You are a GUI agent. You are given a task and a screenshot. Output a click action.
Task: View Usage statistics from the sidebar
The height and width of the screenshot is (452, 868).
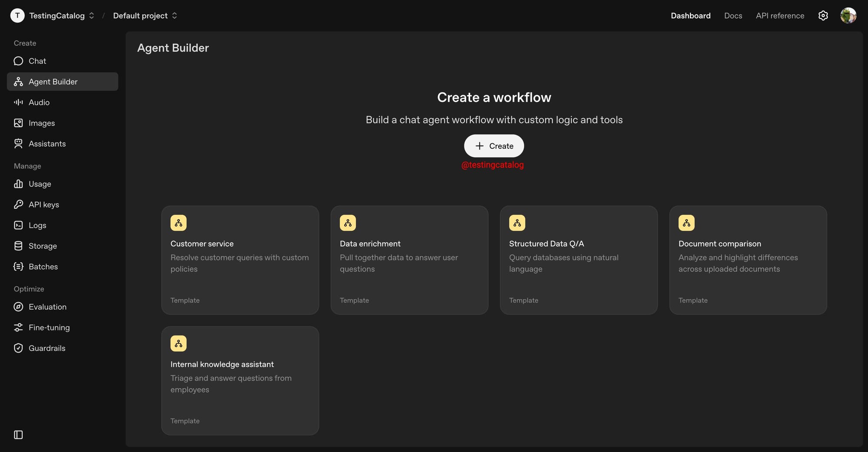point(39,184)
